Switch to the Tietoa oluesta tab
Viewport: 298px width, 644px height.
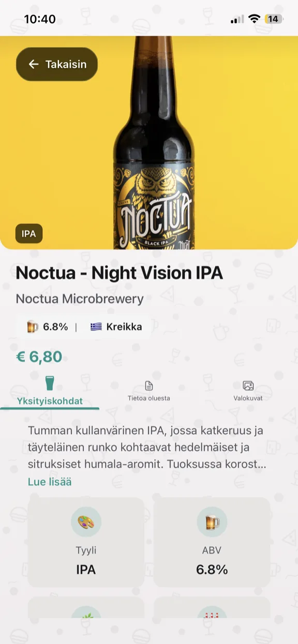point(149,392)
